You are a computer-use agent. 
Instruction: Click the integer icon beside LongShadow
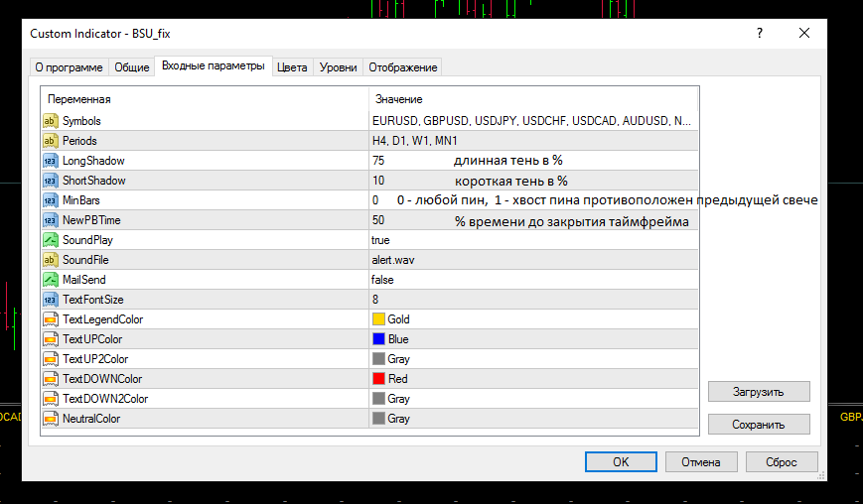[50, 161]
